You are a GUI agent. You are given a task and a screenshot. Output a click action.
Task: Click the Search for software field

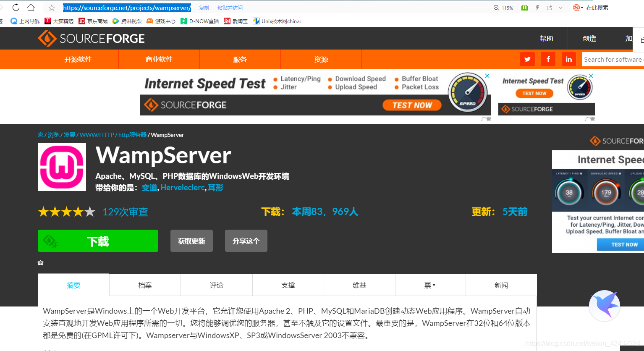(613, 59)
